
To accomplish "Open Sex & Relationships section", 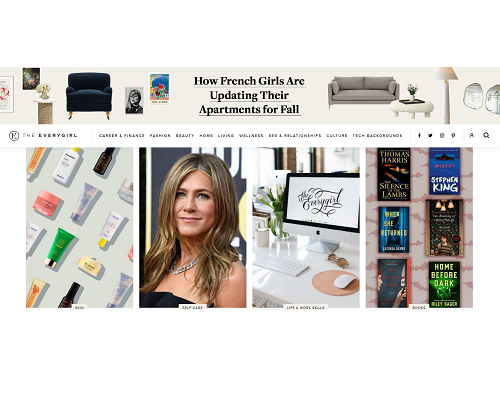I will point(295,136).
